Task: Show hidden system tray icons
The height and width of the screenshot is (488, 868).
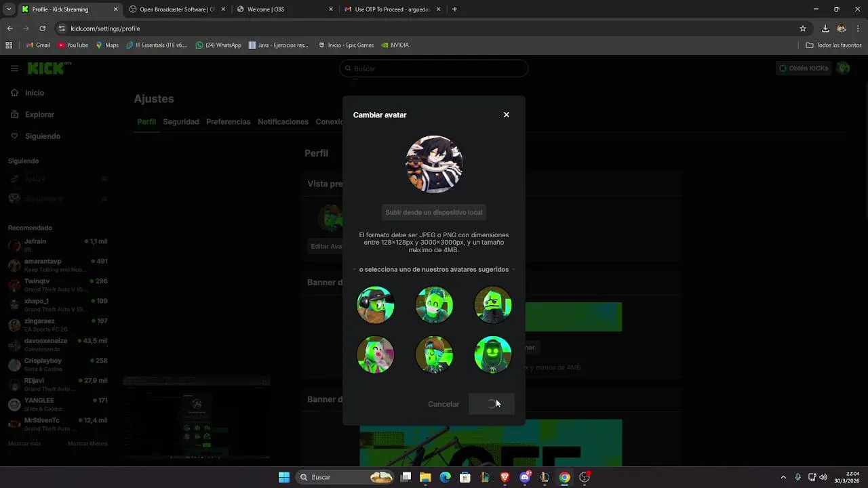Action: 783,477
